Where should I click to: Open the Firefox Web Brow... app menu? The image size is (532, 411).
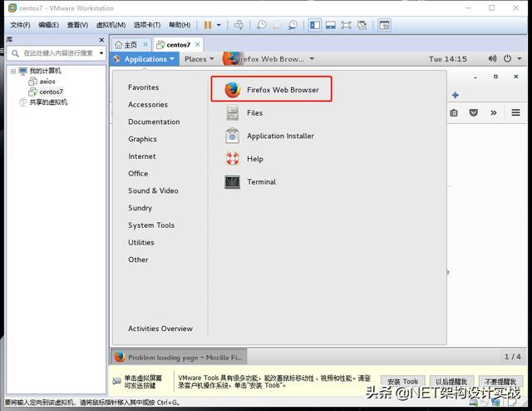268,59
